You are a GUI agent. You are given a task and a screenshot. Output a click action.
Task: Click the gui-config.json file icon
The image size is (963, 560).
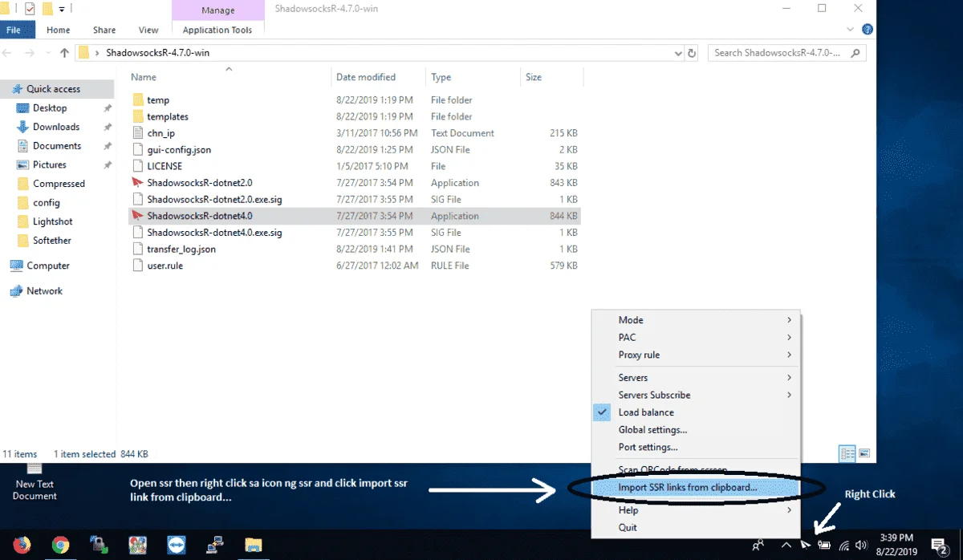(137, 150)
